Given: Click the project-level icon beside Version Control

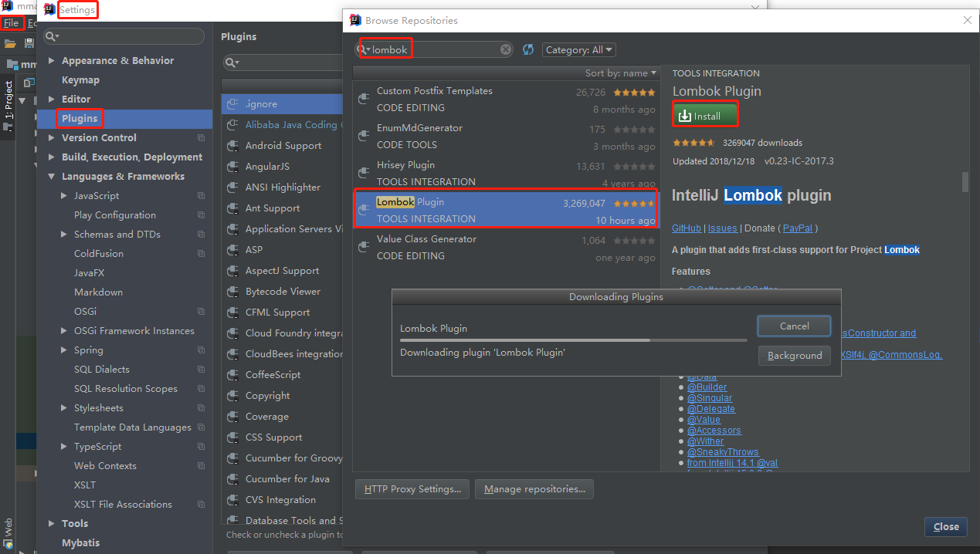Looking at the screenshot, I should tap(202, 138).
